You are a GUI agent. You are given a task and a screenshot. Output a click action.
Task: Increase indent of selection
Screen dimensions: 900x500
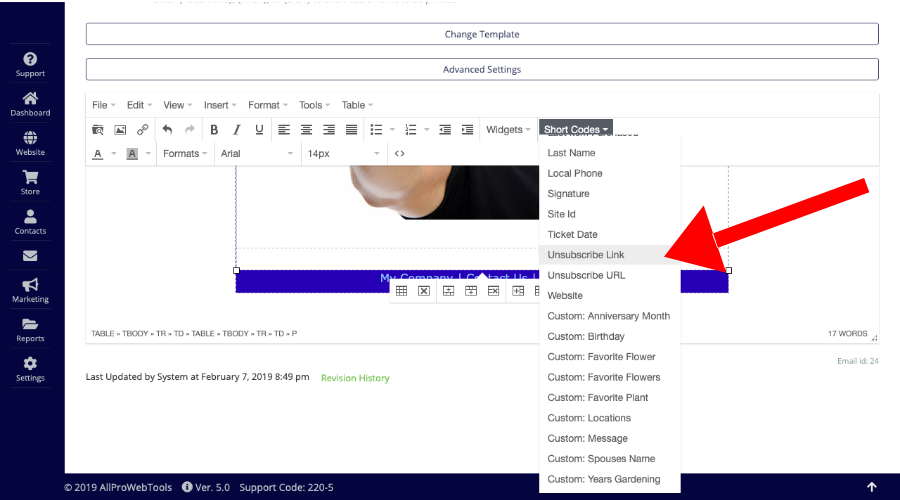click(x=467, y=130)
